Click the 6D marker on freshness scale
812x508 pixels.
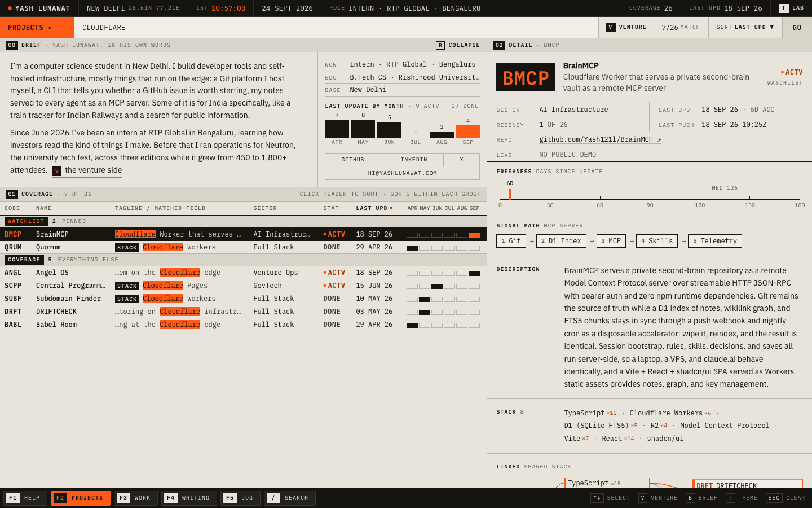pyautogui.click(x=510, y=190)
